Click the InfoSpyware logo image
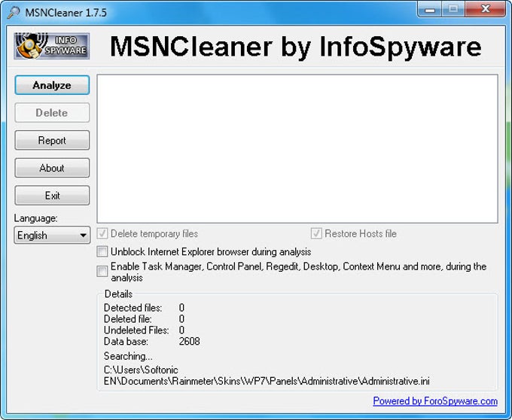 coord(52,46)
